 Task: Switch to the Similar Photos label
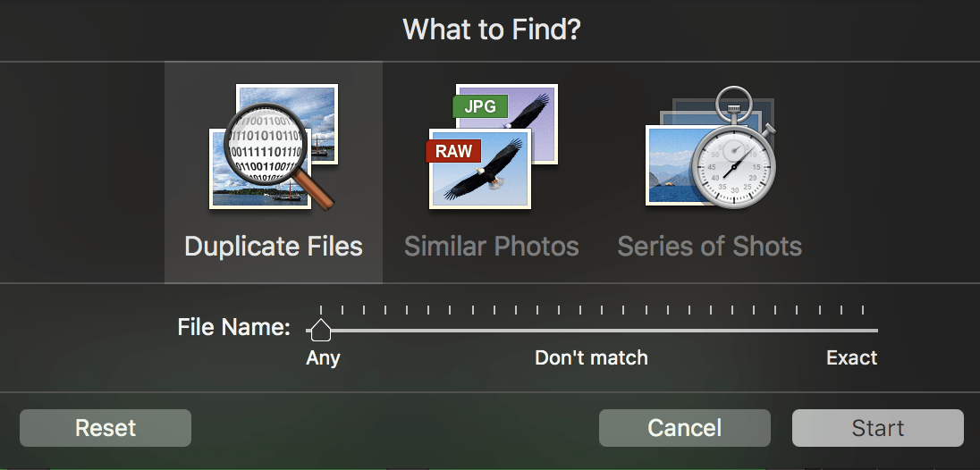pyautogui.click(x=492, y=247)
